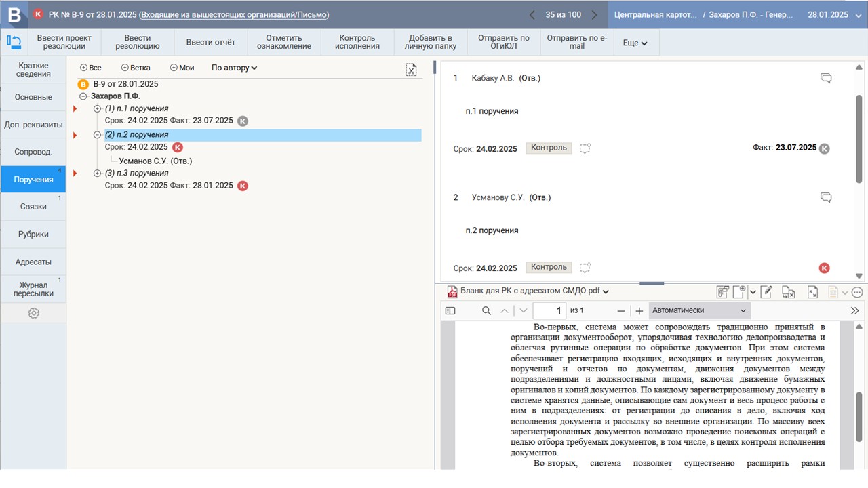Click the back-to-list icon at toolbar left
The image size is (868, 488).
coord(14,42)
